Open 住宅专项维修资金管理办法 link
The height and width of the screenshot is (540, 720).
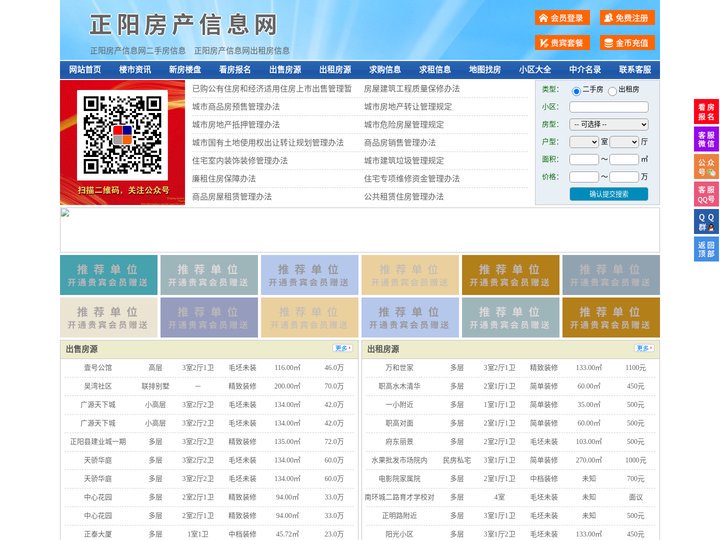412,178
